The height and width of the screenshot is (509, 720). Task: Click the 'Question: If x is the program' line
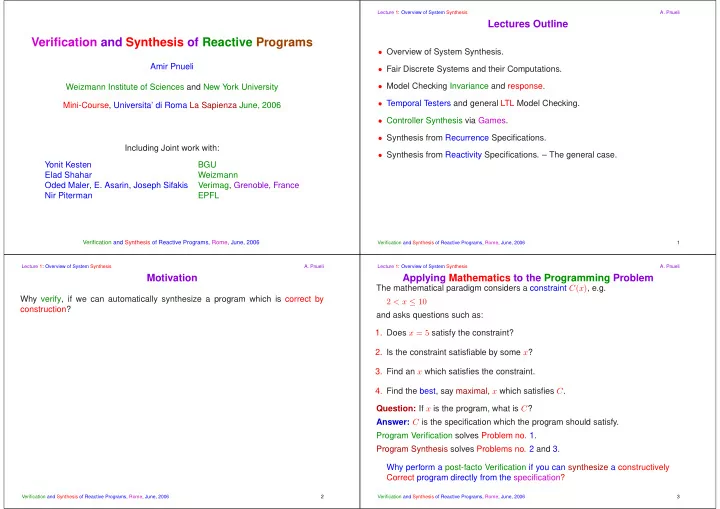[454, 408]
